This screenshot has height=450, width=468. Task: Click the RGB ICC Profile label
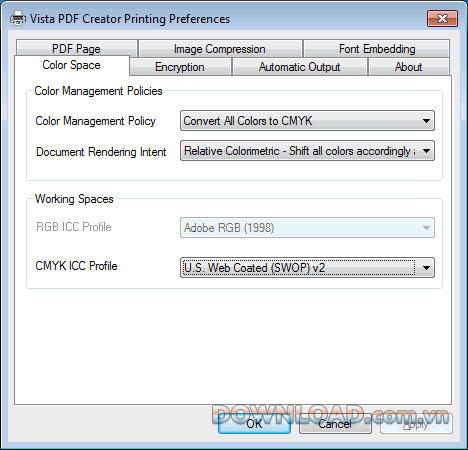click(74, 227)
